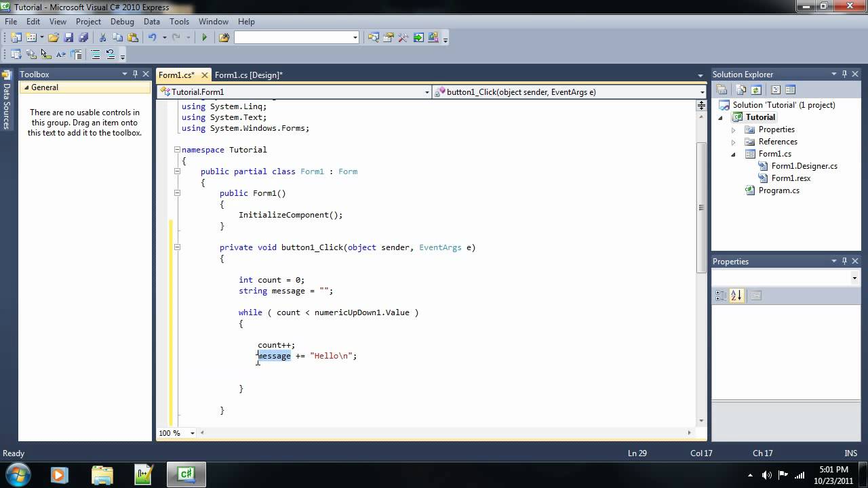
Task: Toggle auto-hide pin on the Properties panel
Action: pos(844,261)
